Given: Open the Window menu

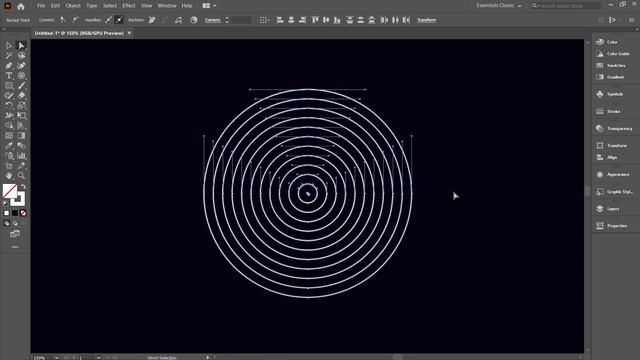Looking at the screenshot, I should pos(167,6).
